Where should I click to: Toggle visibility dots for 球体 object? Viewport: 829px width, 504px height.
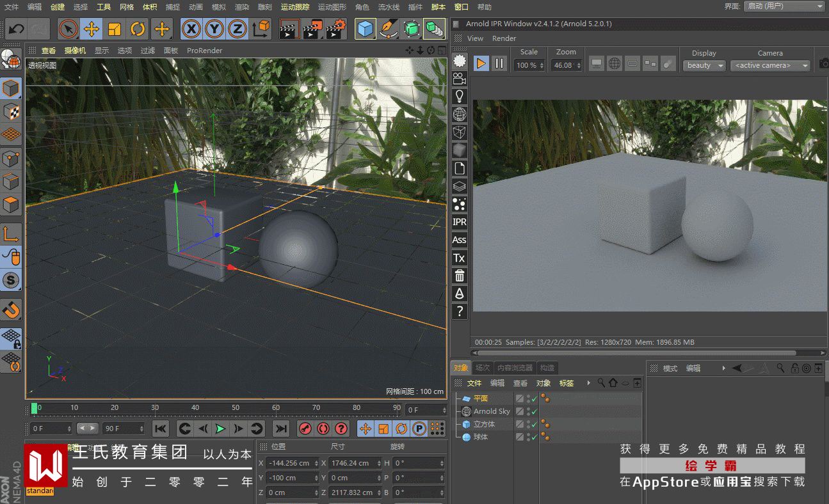pos(528,437)
